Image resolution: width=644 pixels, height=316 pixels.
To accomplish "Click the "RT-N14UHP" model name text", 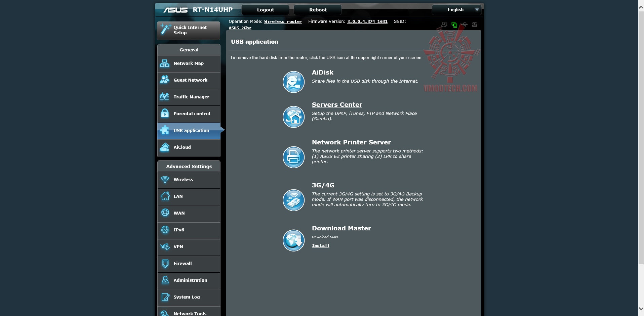I will click(213, 10).
